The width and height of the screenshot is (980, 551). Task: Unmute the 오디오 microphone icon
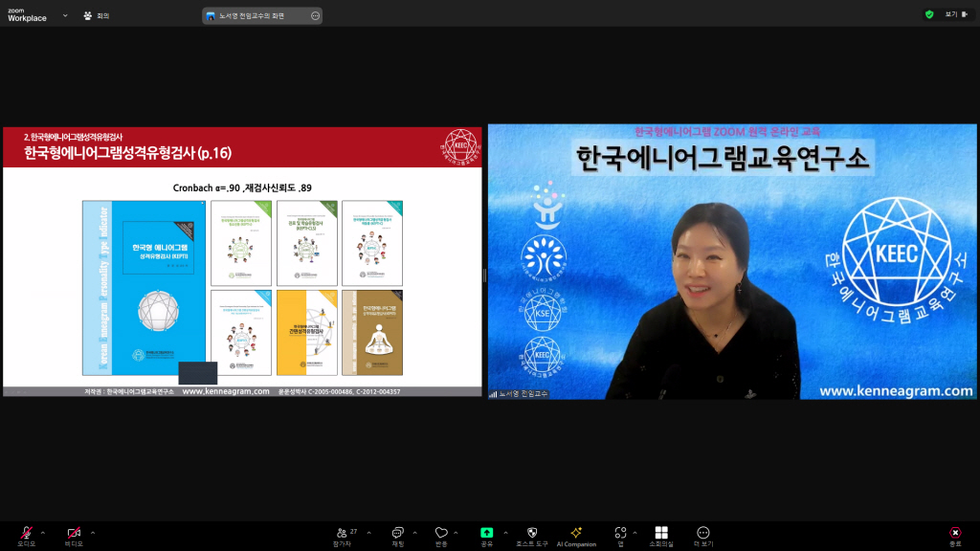[26, 532]
